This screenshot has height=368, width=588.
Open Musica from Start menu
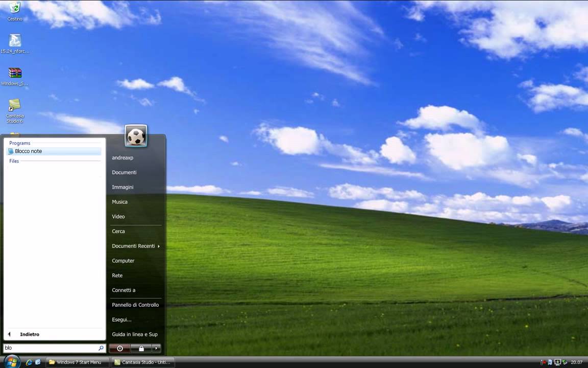point(119,202)
